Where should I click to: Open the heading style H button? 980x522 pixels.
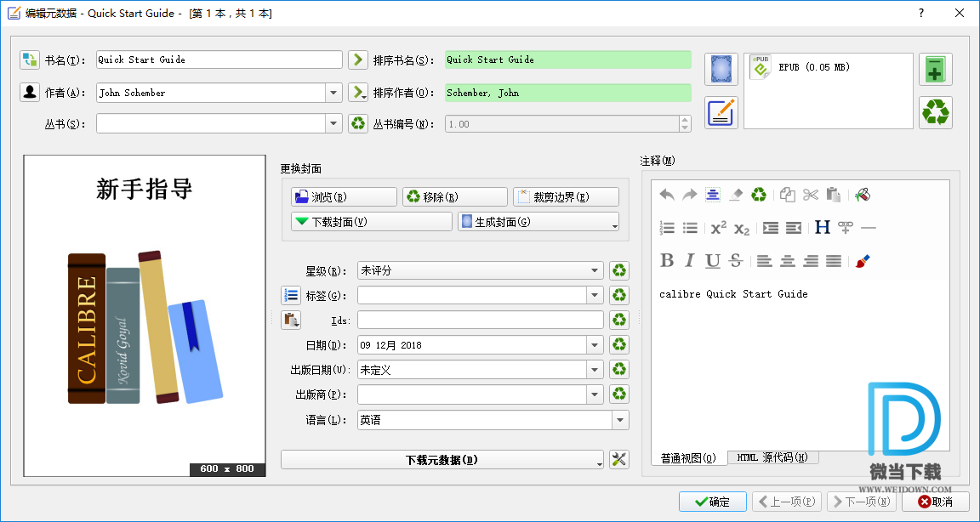pos(823,228)
